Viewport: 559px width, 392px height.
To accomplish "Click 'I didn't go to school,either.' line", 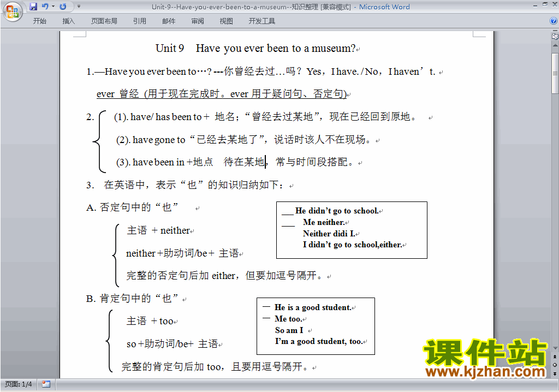I will 353,245.
